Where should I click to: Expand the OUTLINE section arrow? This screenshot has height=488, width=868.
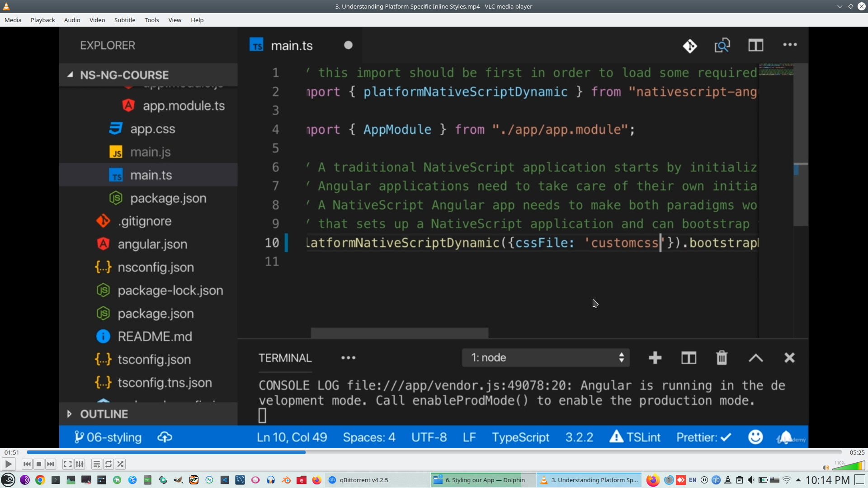point(69,414)
